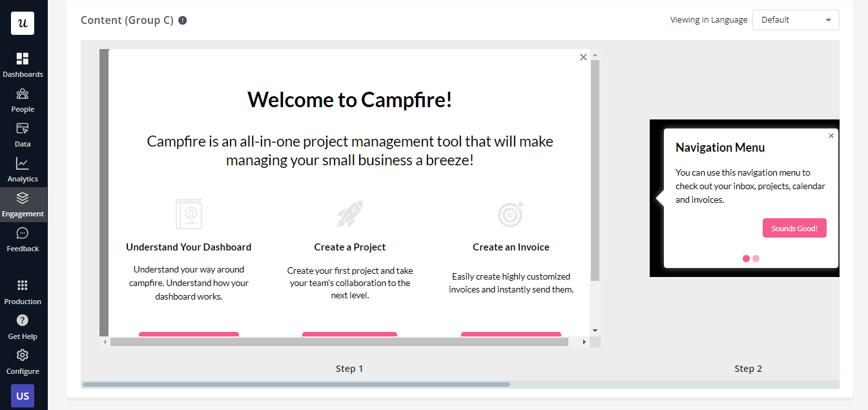Click the Sounds Good! button
The width and height of the screenshot is (868, 410).
tap(794, 229)
